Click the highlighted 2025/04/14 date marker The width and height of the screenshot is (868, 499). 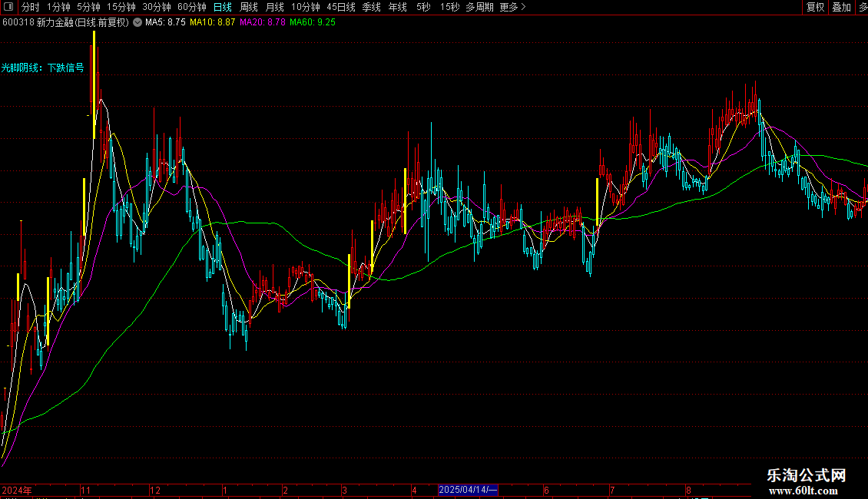(469, 490)
